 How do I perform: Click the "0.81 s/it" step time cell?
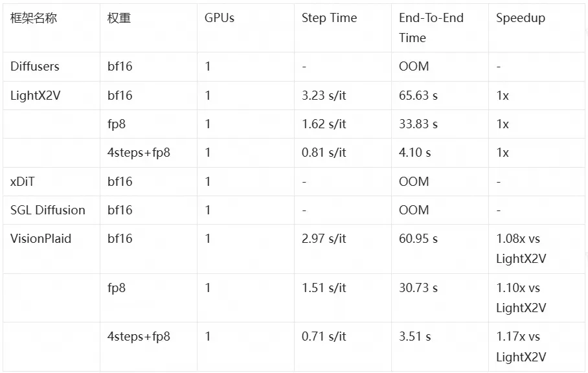pyautogui.click(x=324, y=153)
